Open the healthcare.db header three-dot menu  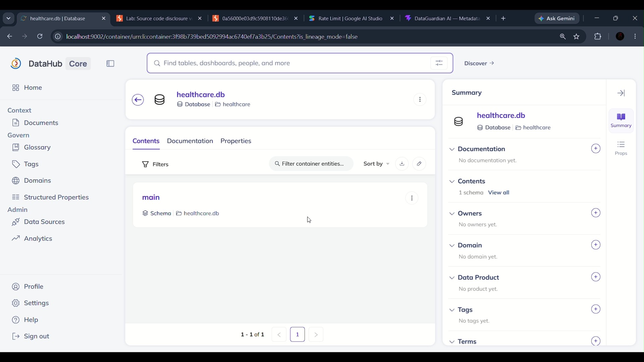tap(420, 100)
